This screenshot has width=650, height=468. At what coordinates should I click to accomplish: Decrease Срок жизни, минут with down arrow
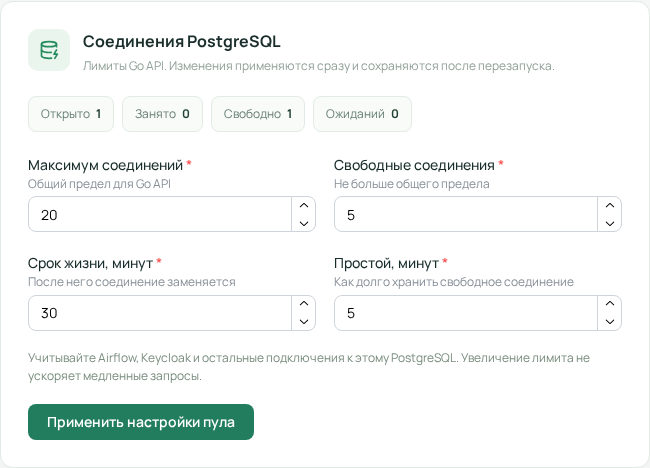(x=304, y=322)
